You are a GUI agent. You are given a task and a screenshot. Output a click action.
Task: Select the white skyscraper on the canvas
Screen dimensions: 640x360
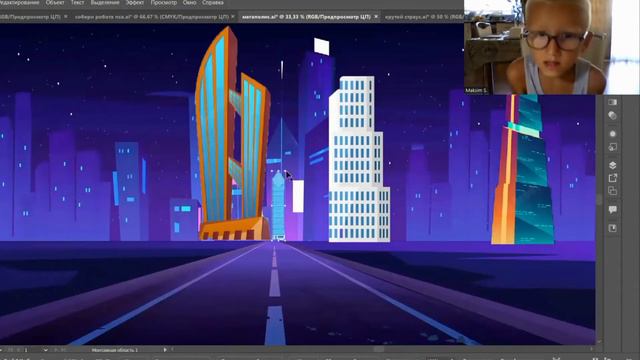358,159
